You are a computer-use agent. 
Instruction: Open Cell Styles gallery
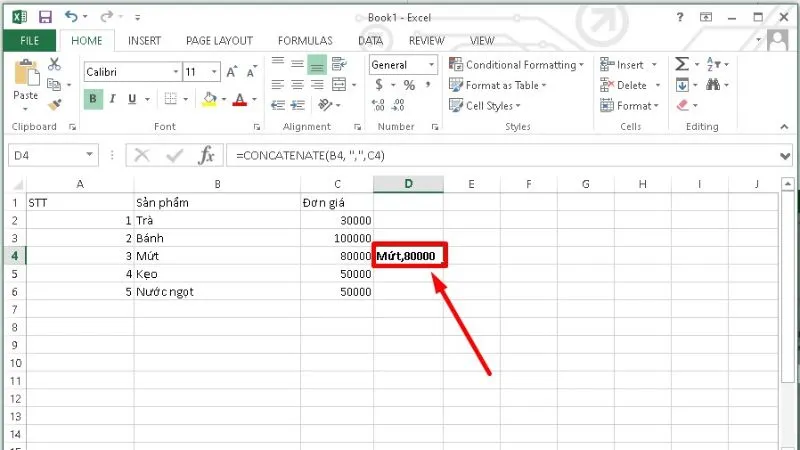(485, 106)
